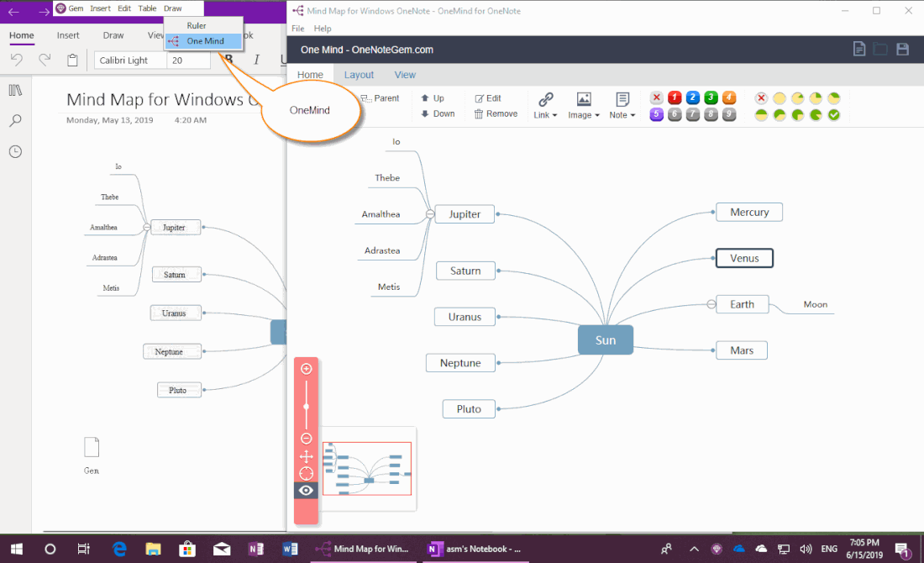Open the font size 20 box in OneNote
The width and height of the screenshot is (924, 563).
point(188,61)
